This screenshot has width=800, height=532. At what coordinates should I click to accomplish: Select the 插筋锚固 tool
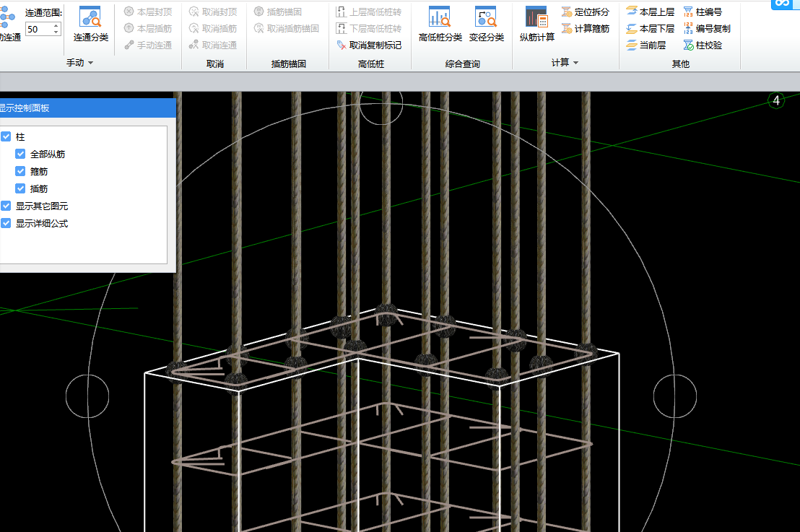pos(277,12)
